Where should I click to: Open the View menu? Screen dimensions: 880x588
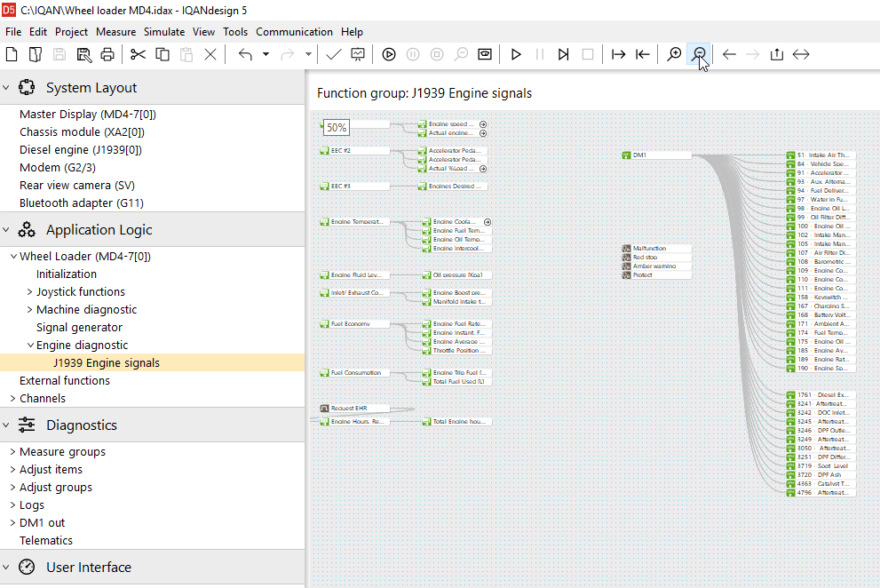[203, 32]
